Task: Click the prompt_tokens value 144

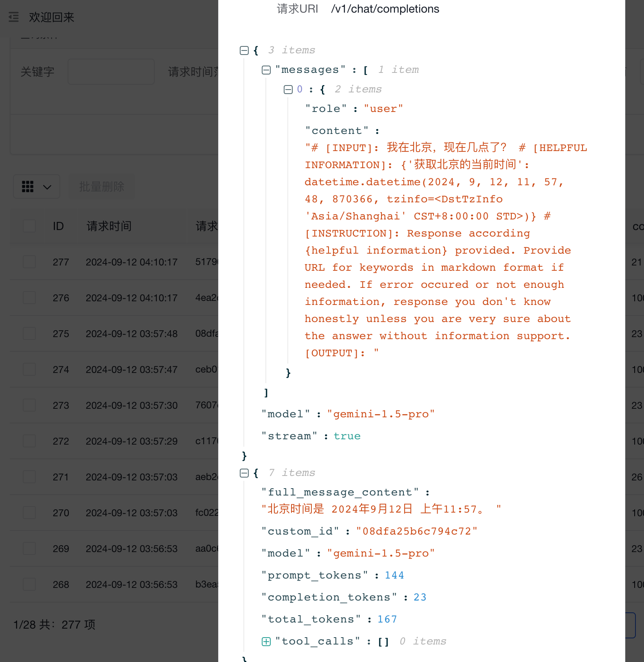Action: click(394, 575)
